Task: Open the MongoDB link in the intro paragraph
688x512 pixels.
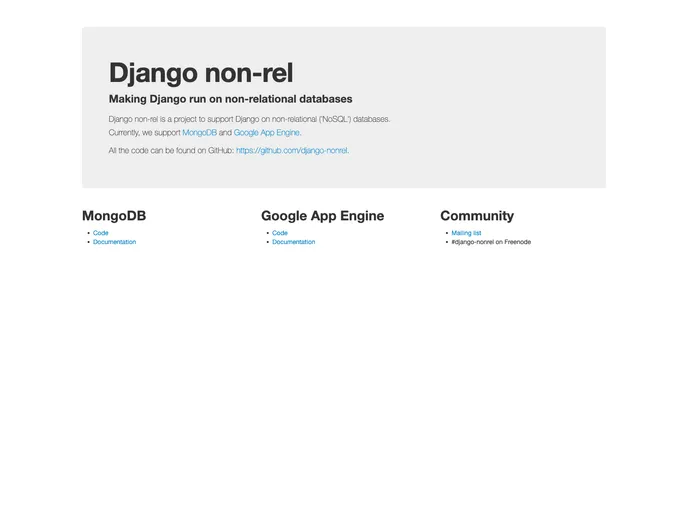Action: point(200,132)
